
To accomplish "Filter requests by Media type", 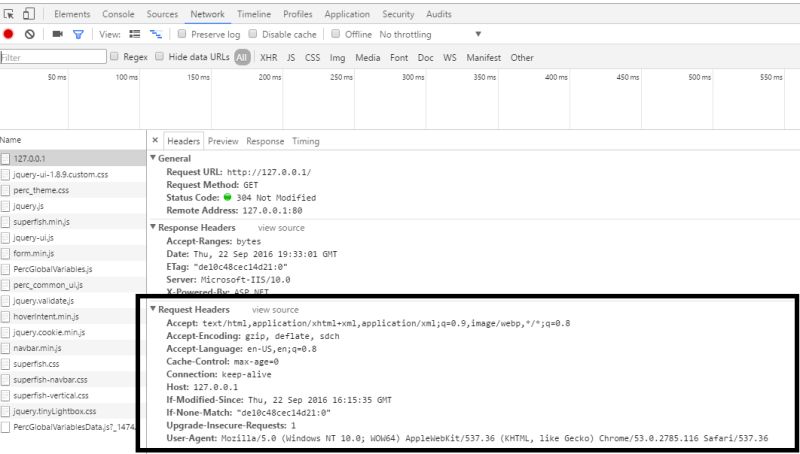I will click(x=367, y=58).
